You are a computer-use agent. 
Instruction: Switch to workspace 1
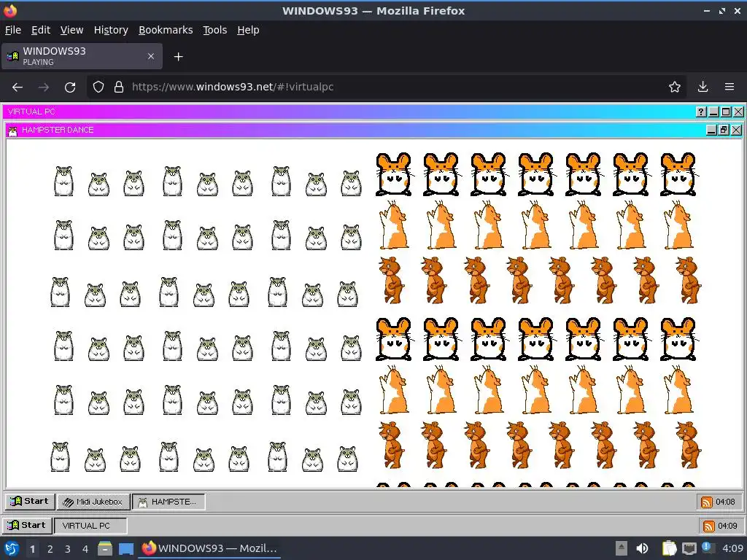(32, 549)
